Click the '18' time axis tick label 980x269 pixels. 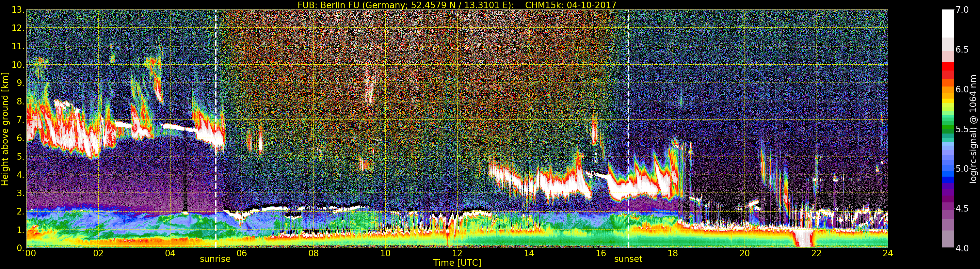click(673, 253)
